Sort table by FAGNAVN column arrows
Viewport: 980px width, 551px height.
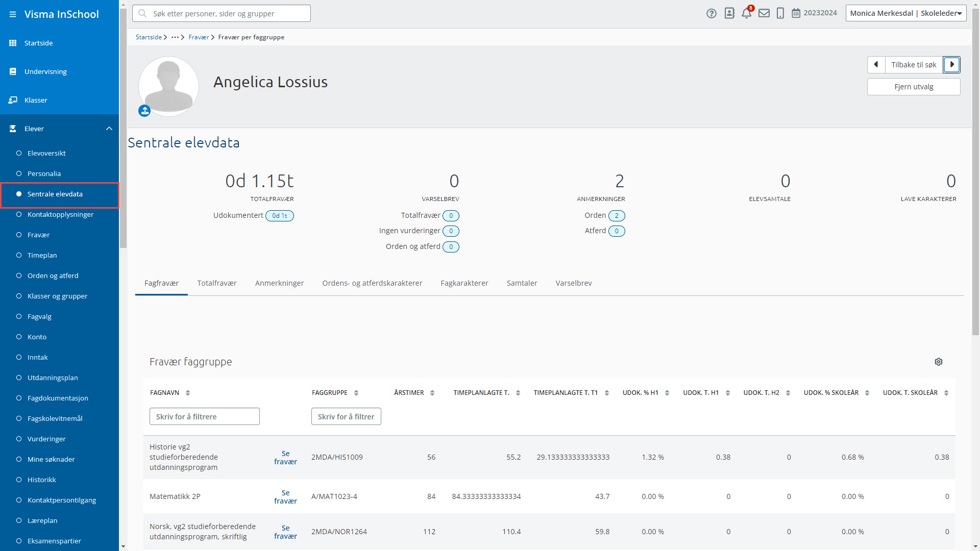click(x=188, y=393)
